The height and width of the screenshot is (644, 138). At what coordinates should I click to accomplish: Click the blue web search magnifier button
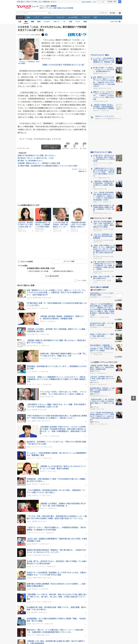pyautogui.click(x=120, y=2)
